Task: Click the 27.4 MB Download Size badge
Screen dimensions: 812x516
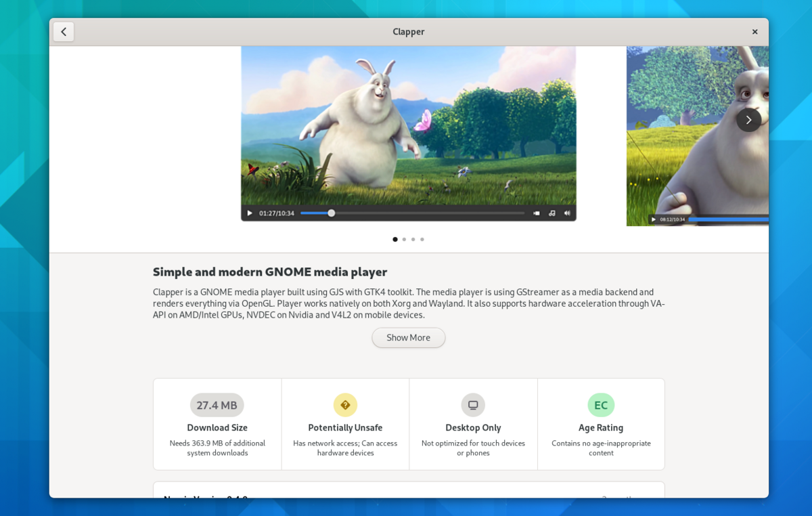Action: (217, 404)
